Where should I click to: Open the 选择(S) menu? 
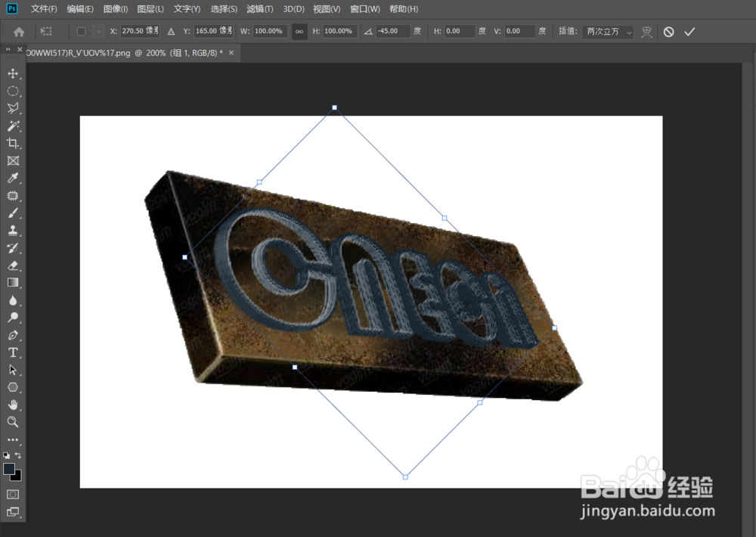224,8
